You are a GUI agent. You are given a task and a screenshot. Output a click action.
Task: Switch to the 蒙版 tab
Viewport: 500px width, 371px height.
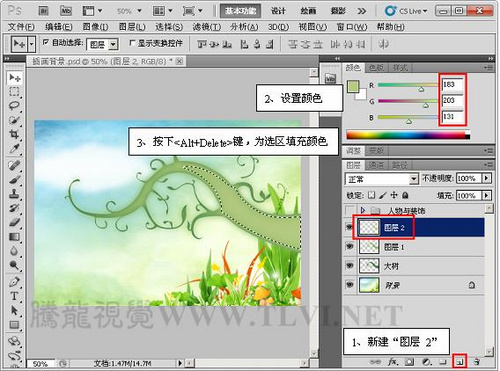tap(376, 151)
